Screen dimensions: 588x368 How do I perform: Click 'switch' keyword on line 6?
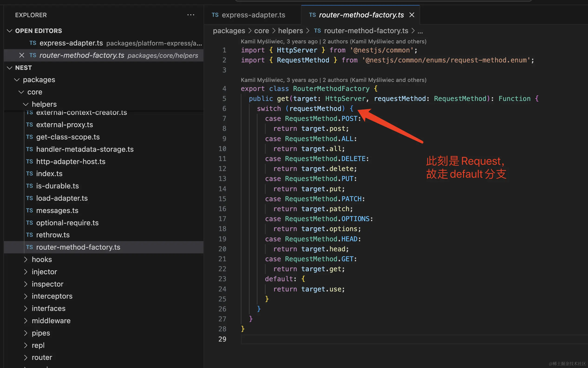[269, 109]
